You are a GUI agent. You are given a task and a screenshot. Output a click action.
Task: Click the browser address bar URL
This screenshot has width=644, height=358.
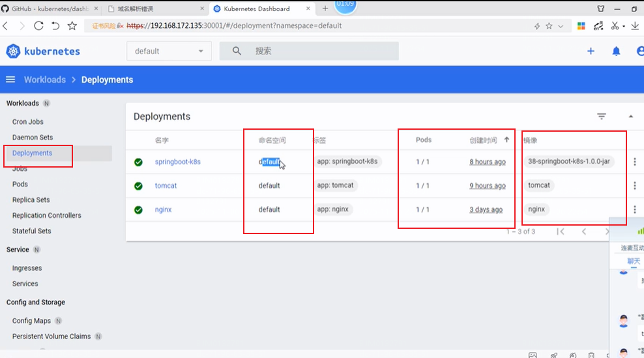(234, 26)
